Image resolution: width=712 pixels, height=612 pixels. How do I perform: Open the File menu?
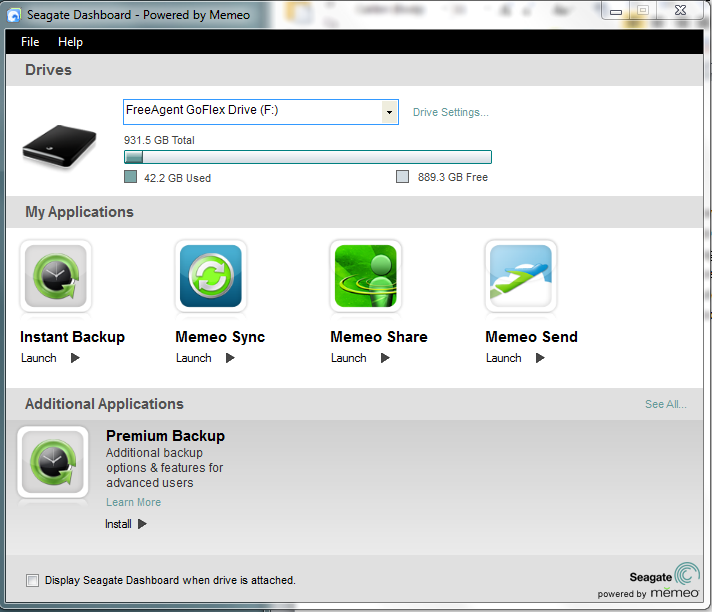[x=30, y=42]
